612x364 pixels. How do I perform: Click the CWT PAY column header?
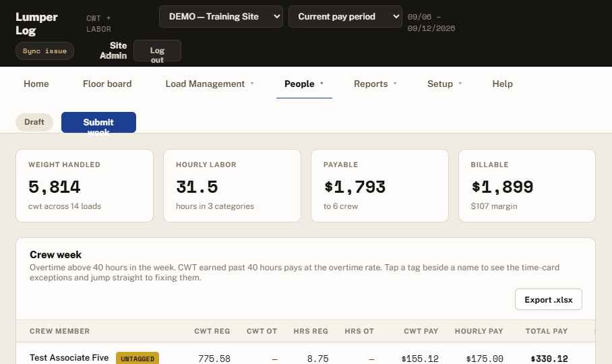[421, 331]
